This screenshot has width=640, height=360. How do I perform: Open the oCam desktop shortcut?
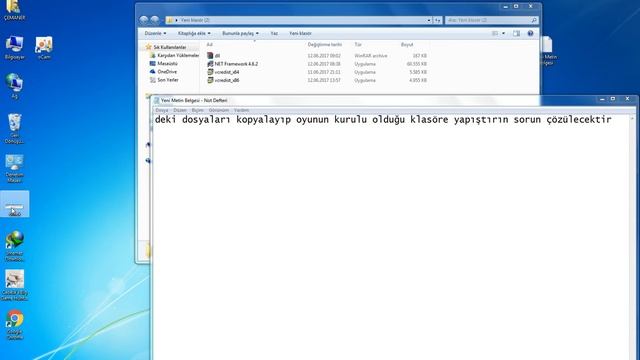pyautogui.click(x=44, y=47)
